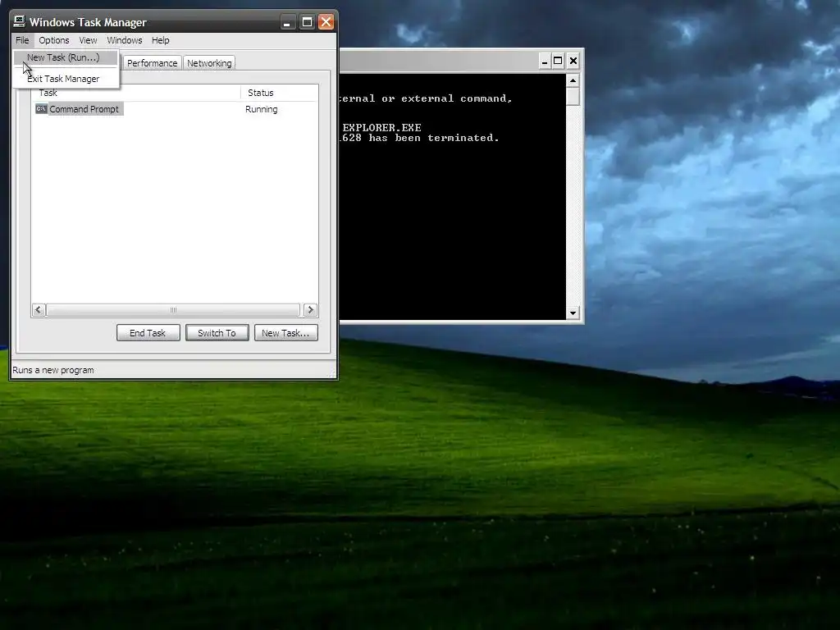840x630 pixels.
Task: Choose New Task (Run...) from File menu
Action: click(x=66, y=57)
